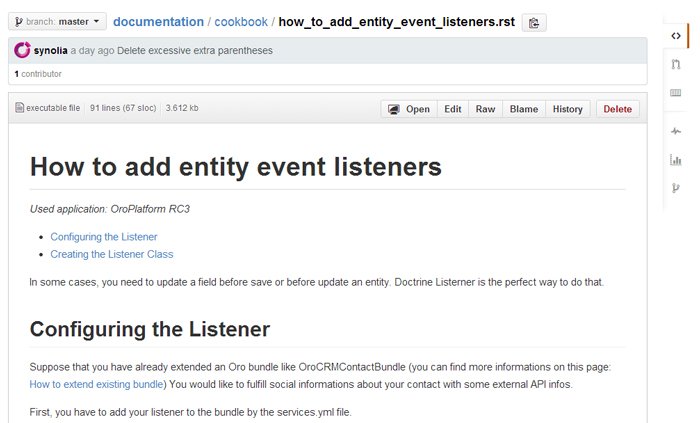
Task: Click the Edit button
Action: point(453,109)
